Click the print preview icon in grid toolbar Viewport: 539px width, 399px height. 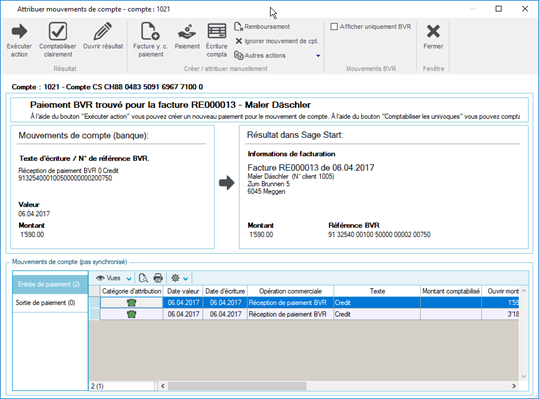(x=143, y=278)
